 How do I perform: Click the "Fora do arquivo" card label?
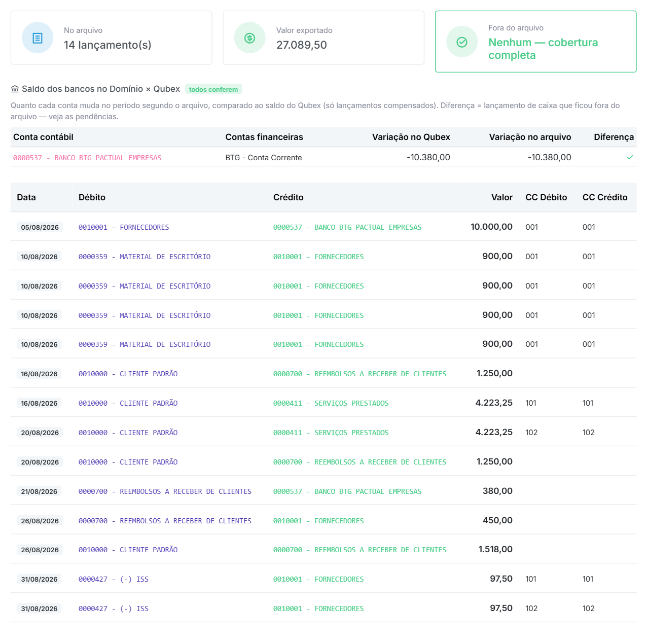[516, 28]
